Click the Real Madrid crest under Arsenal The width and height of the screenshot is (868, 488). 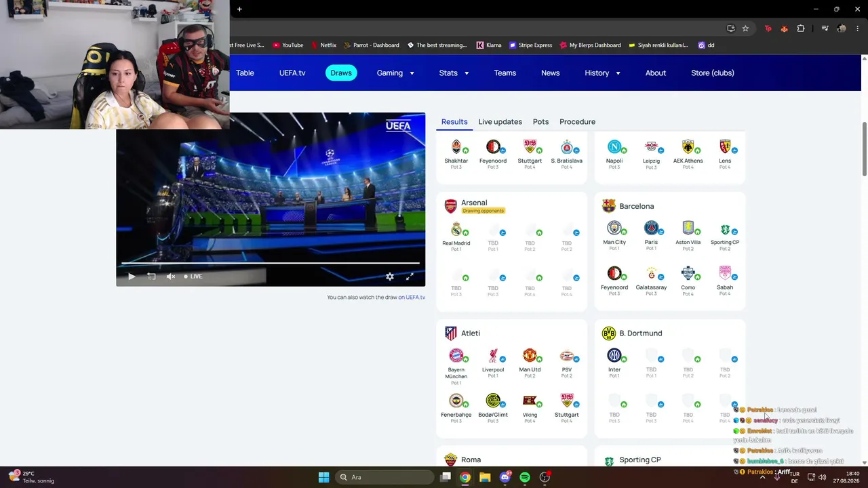(456, 229)
